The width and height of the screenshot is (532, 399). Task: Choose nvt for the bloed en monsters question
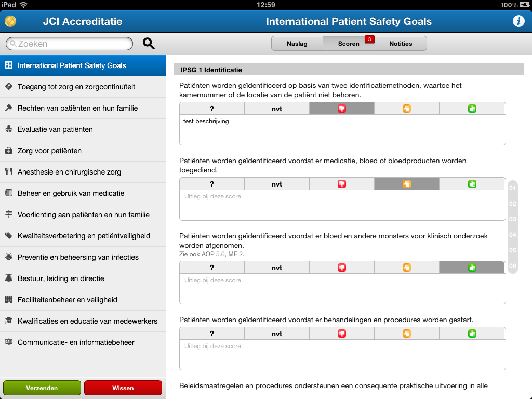277,268
